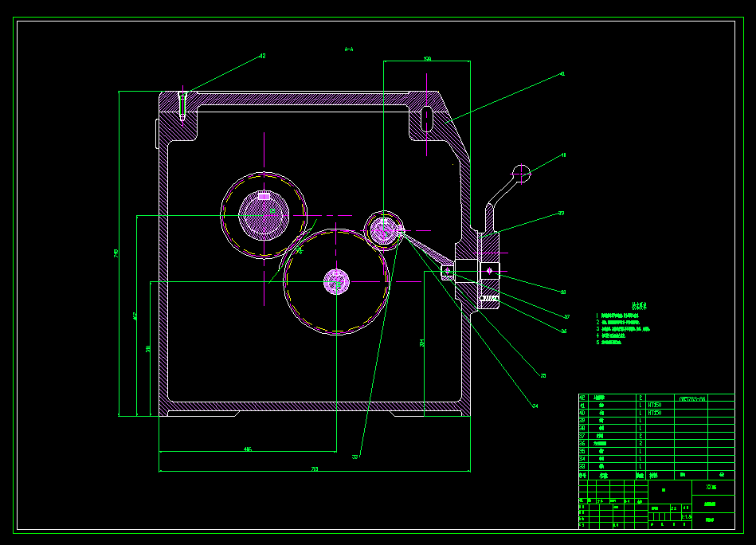Image resolution: width=756 pixels, height=545 pixels.
Task: Select the A-A section view label
Action: pyautogui.click(x=349, y=49)
